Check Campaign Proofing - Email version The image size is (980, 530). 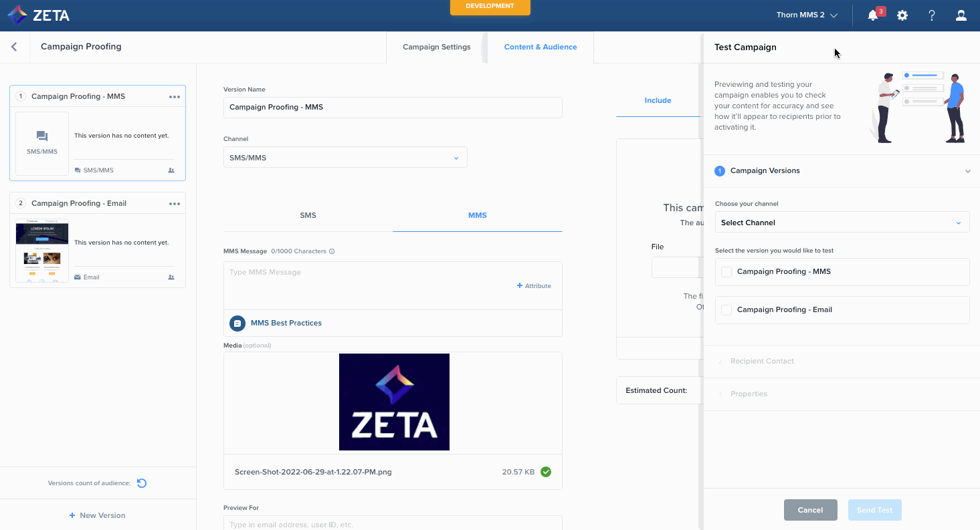coord(726,310)
